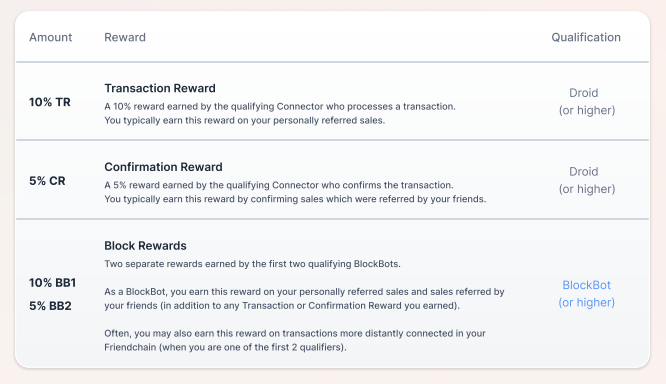Click the Friendchain description paragraph
This screenshot has width=666, height=384.
pos(295,340)
